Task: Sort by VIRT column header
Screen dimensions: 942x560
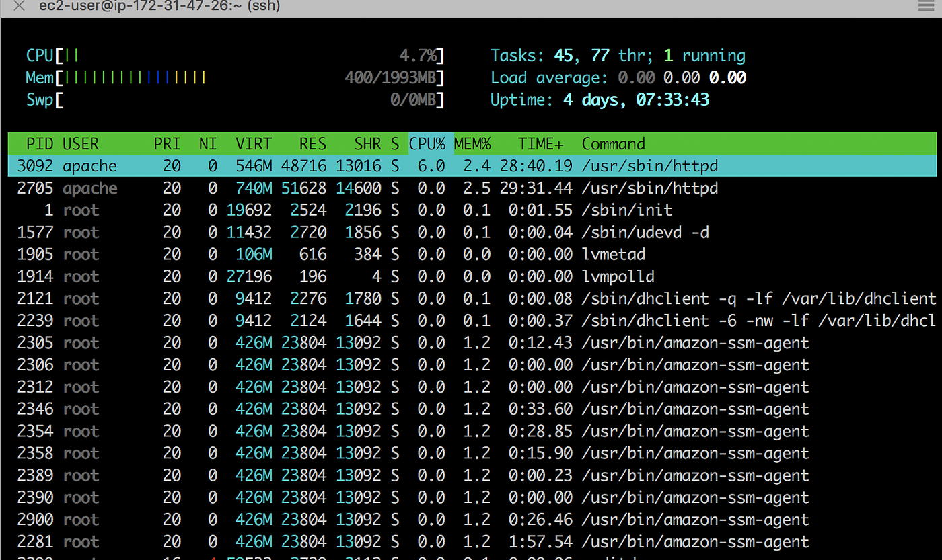Action: point(254,144)
